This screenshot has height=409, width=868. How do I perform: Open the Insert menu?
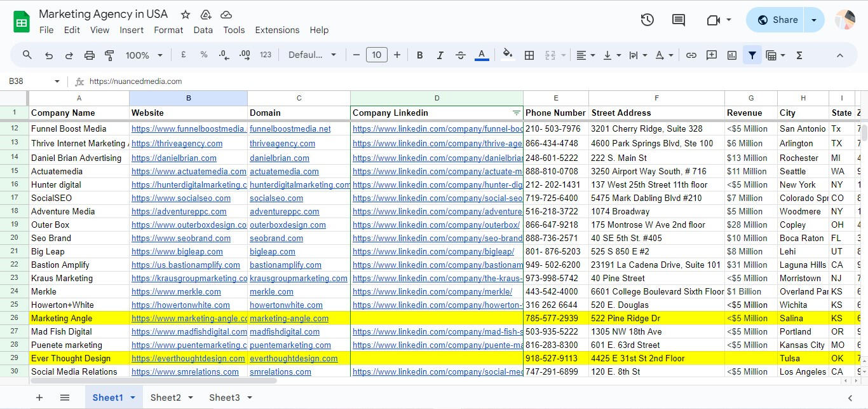(x=132, y=30)
